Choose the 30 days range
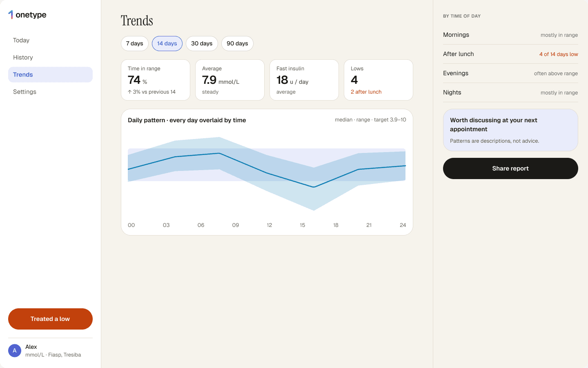Screen dimensions: 588x368 202,43
